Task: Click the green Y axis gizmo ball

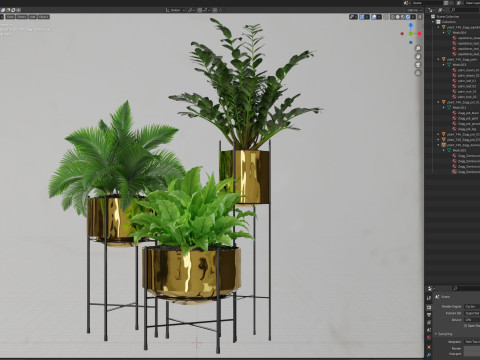Action: (411, 34)
